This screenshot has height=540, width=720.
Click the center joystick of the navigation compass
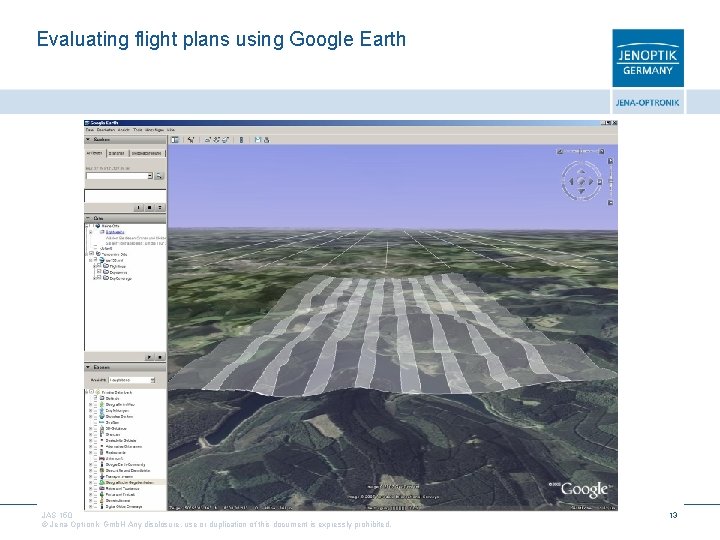581,181
